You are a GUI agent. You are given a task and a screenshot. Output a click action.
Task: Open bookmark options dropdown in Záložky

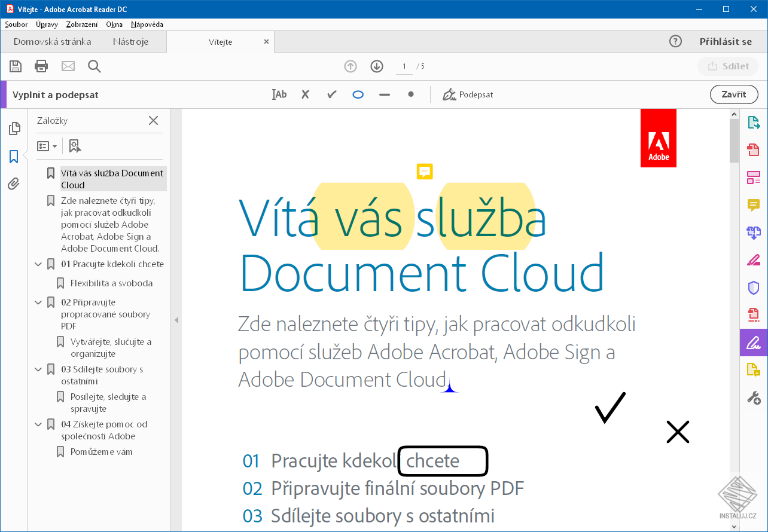coord(47,146)
